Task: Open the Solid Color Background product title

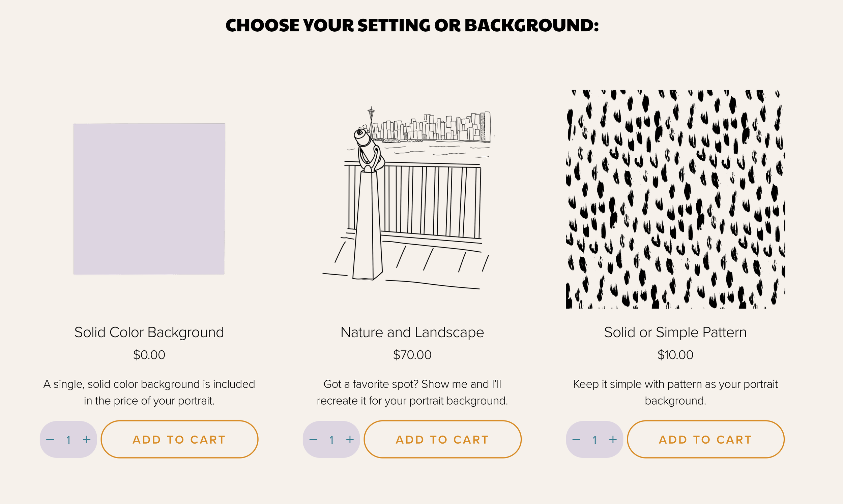Action: (149, 332)
